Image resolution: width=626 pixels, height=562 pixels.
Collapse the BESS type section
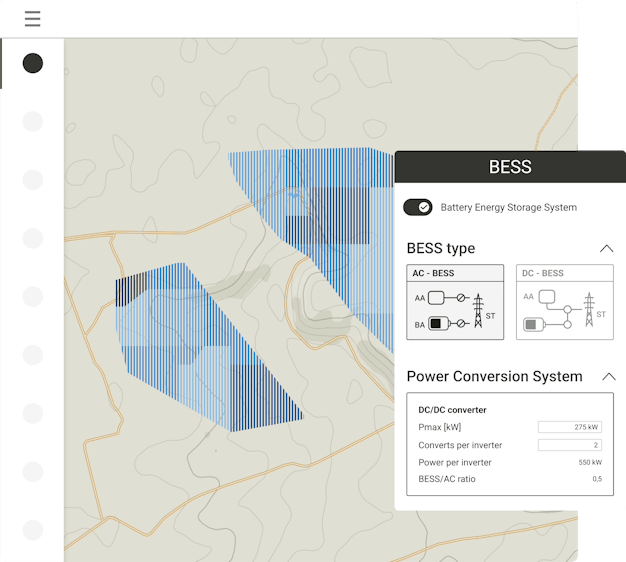point(606,248)
